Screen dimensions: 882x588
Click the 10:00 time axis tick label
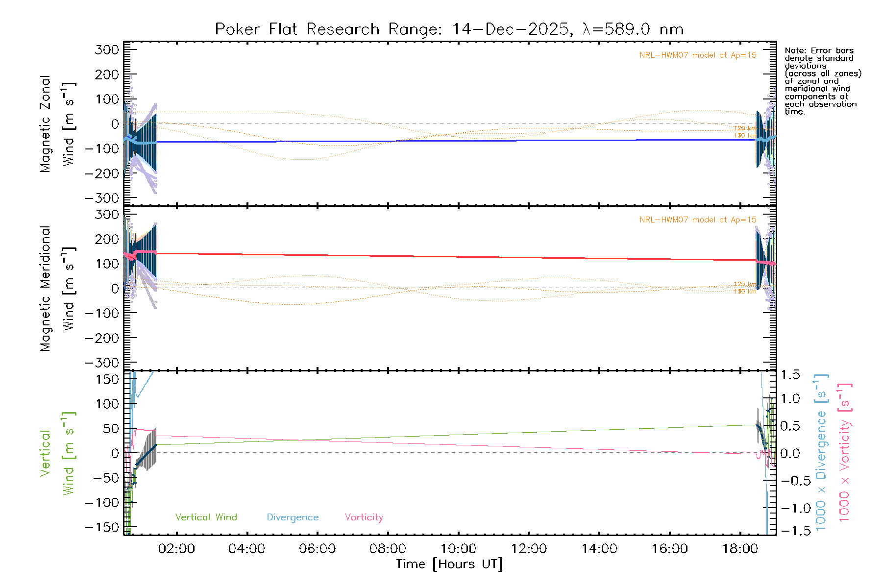click(x=458, y=549)
